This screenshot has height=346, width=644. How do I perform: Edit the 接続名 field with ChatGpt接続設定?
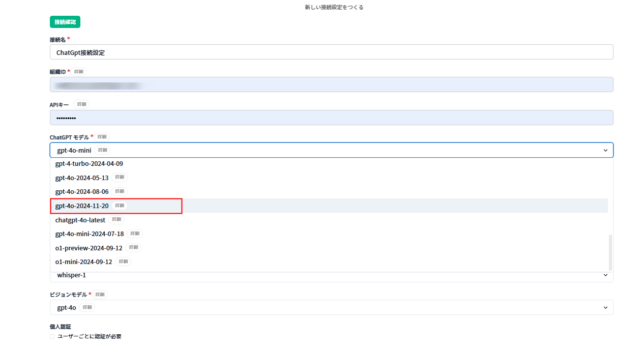click(x=331, y=52)
